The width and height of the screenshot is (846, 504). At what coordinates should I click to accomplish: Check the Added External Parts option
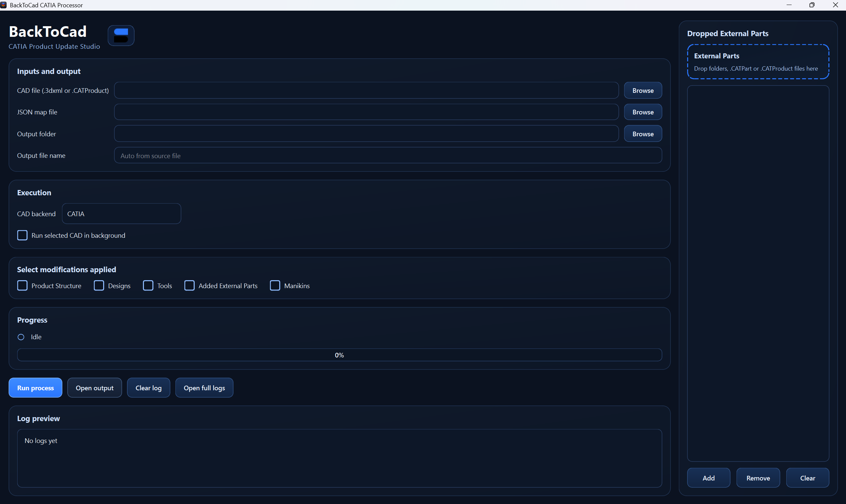[189, 285]
